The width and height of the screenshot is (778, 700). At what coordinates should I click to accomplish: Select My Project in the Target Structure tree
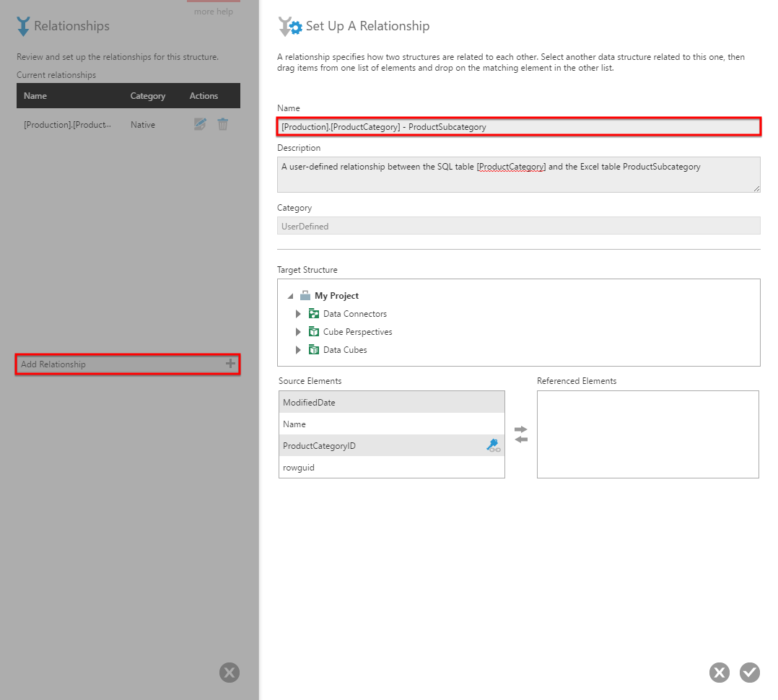pyautogui.click(x=336, y=296)
